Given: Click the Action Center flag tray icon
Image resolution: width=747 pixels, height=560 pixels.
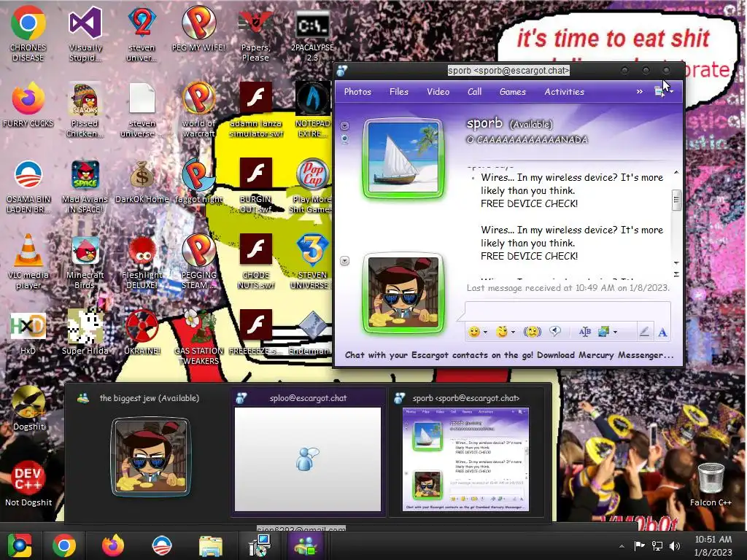Looking at the screenshot, I should coord(639,545).
